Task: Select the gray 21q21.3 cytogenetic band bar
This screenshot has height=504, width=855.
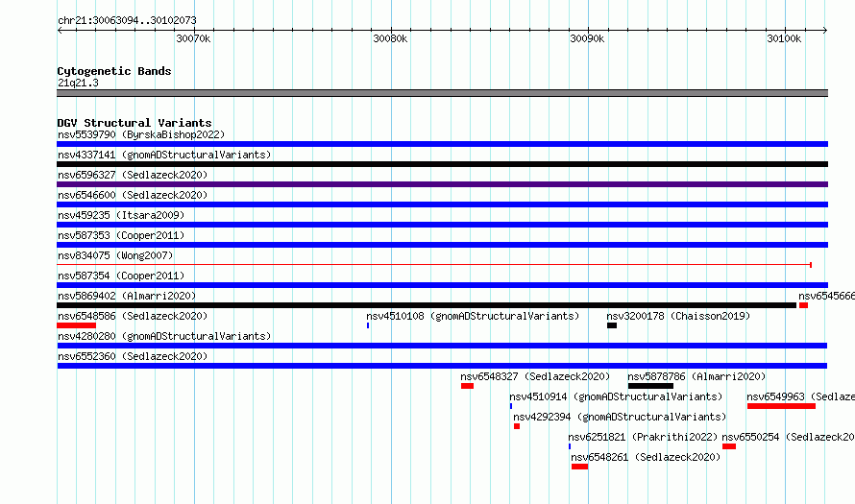Action: (442, 93)
